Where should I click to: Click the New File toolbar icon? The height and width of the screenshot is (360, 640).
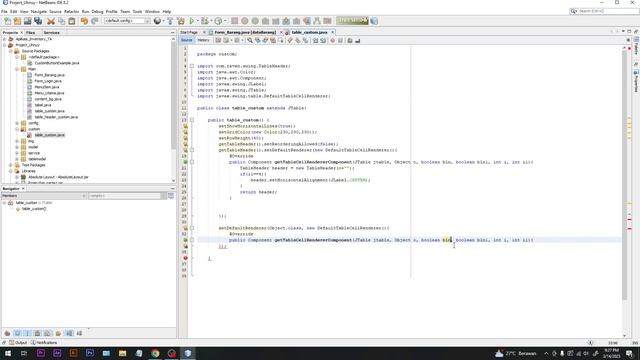[x=7, y=21]
